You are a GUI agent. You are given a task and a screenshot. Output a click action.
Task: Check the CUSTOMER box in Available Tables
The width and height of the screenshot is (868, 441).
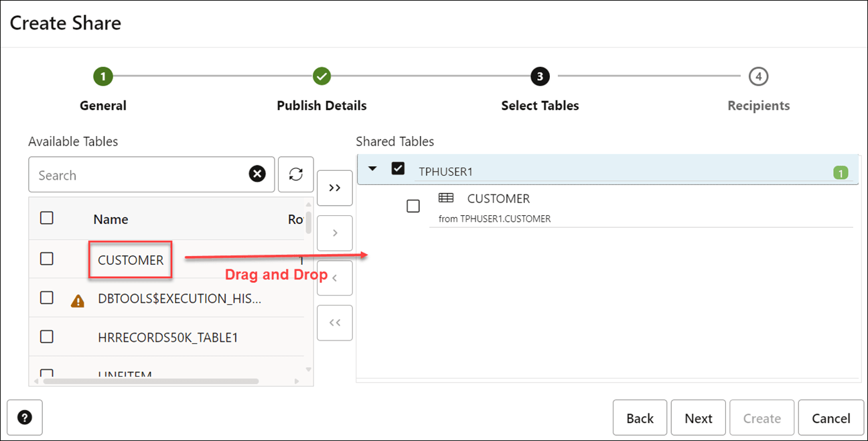pyautogui.click(x=47, y=259)
